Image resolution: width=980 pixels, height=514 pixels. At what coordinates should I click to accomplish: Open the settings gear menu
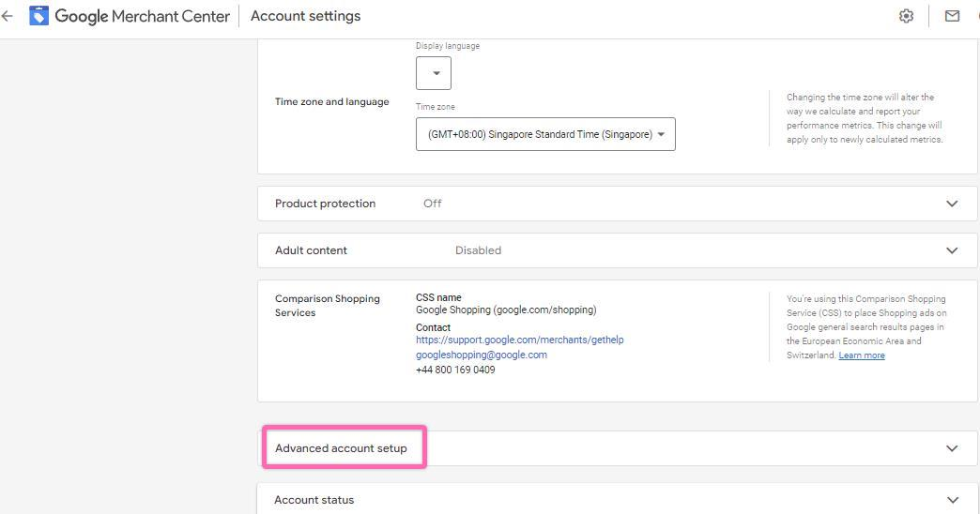coord(906,16)
